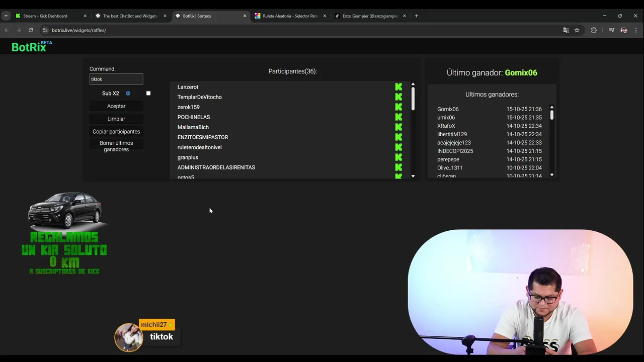Select winner Olive_1311 row
The image size is (644, 362).
[490, 168]
